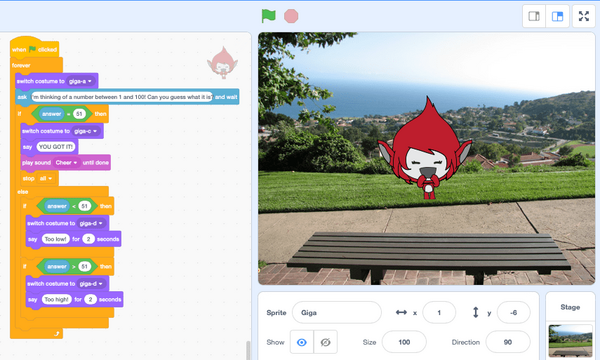Click the y position field
This screenshot has width=600, height=360.
point(514,313)
